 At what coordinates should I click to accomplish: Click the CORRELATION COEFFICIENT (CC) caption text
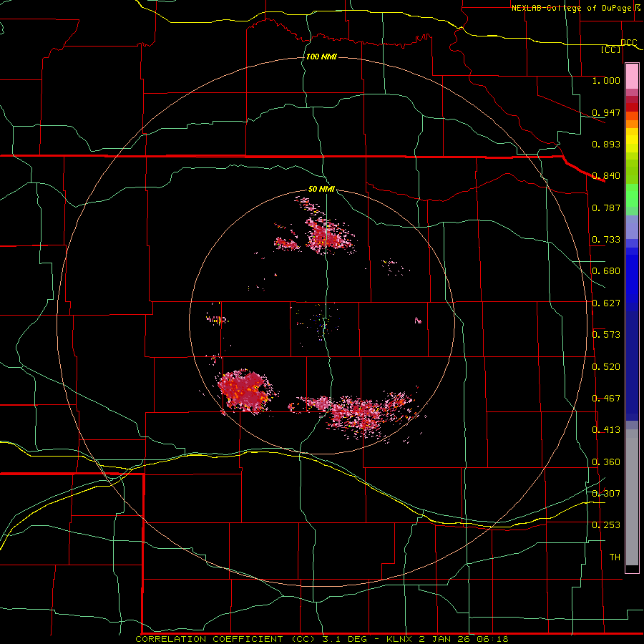coord(226,639)
